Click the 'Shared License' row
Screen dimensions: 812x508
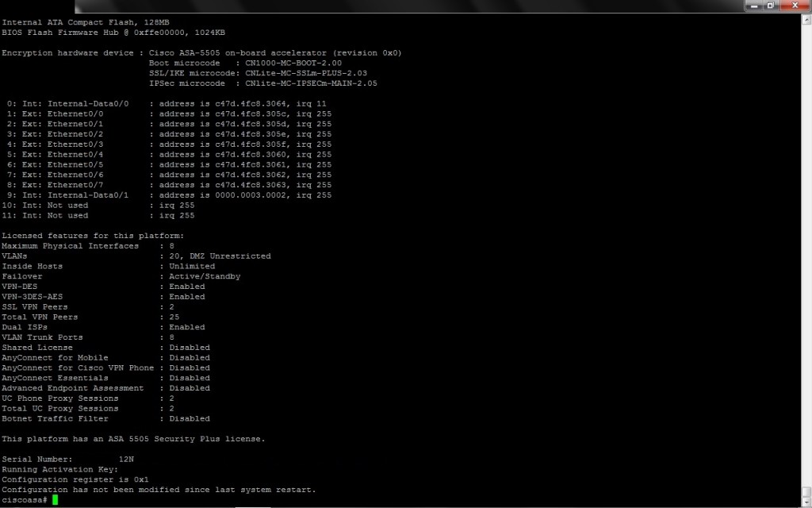[x=105, y=348]
